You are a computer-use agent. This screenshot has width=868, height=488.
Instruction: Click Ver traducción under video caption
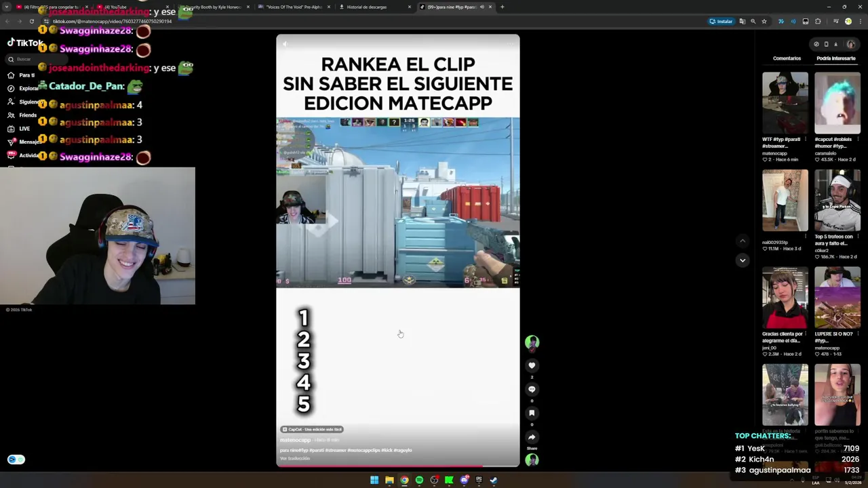pyautogui.click(x=295, y=459)
